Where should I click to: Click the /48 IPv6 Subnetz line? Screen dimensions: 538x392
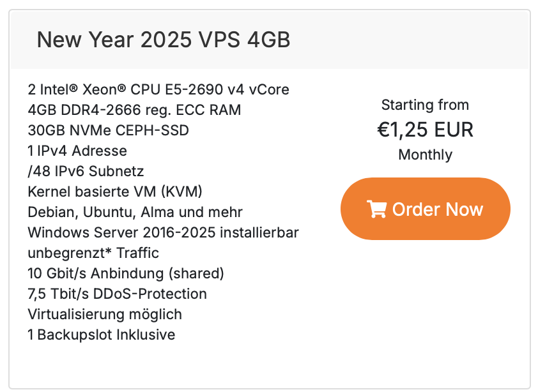(86, 171)
